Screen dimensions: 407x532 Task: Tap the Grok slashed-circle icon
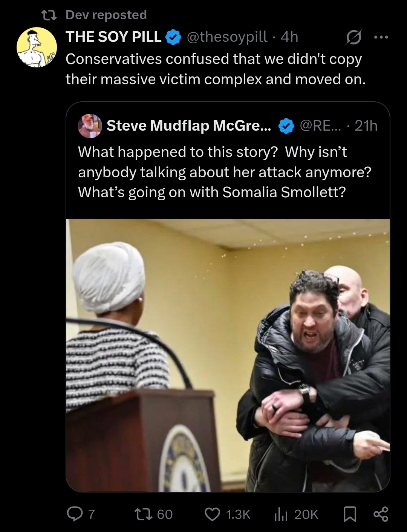point(353,37)
